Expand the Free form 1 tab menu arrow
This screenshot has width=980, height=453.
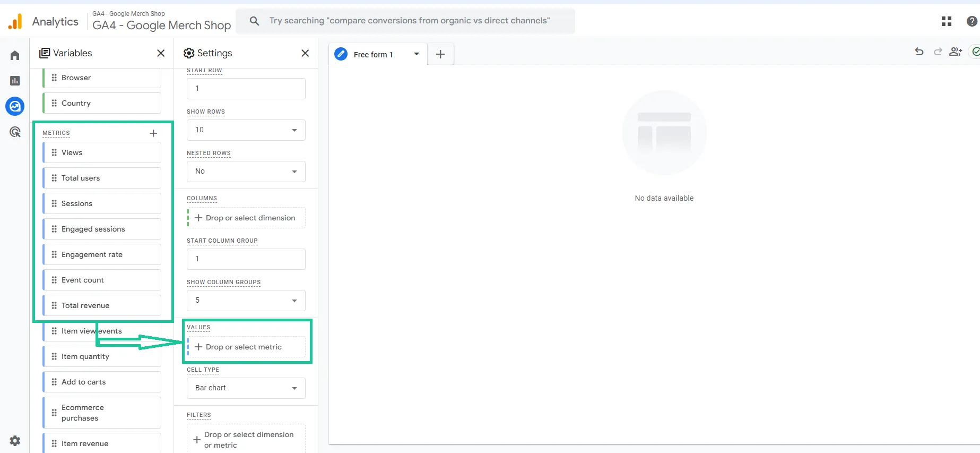pyautogui.click(x=417, y=54)
